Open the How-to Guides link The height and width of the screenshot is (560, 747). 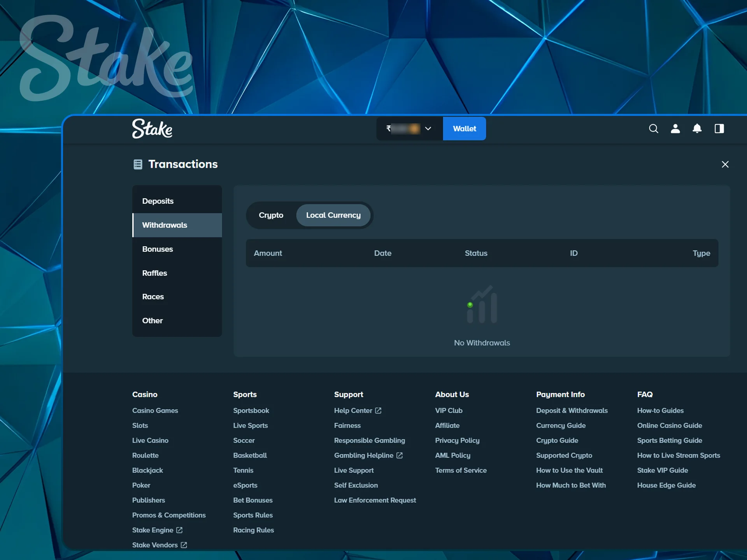[x=661, y=411]
